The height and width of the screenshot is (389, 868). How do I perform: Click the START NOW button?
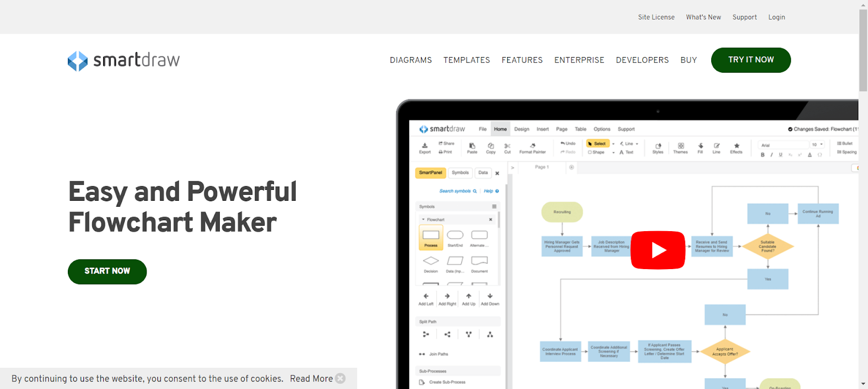pos(107,271)
